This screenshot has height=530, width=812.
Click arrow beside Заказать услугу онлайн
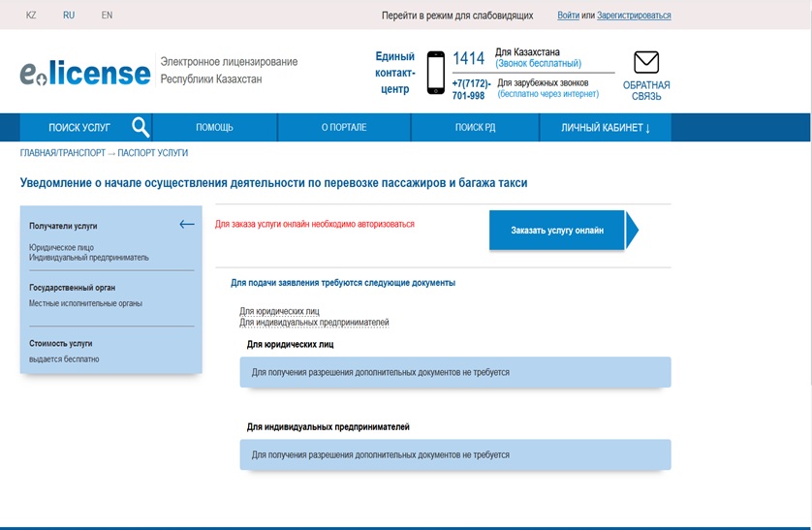(633, 231)
